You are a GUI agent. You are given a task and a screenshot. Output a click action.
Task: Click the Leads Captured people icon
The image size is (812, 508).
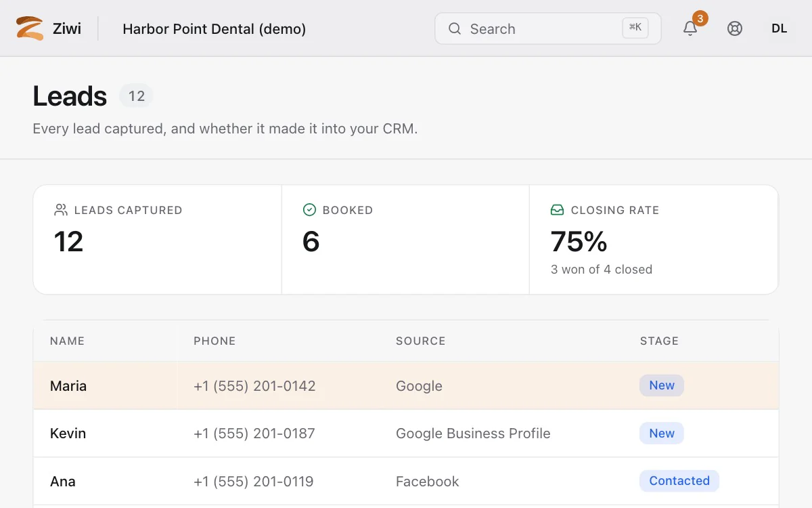click(61, 210)
